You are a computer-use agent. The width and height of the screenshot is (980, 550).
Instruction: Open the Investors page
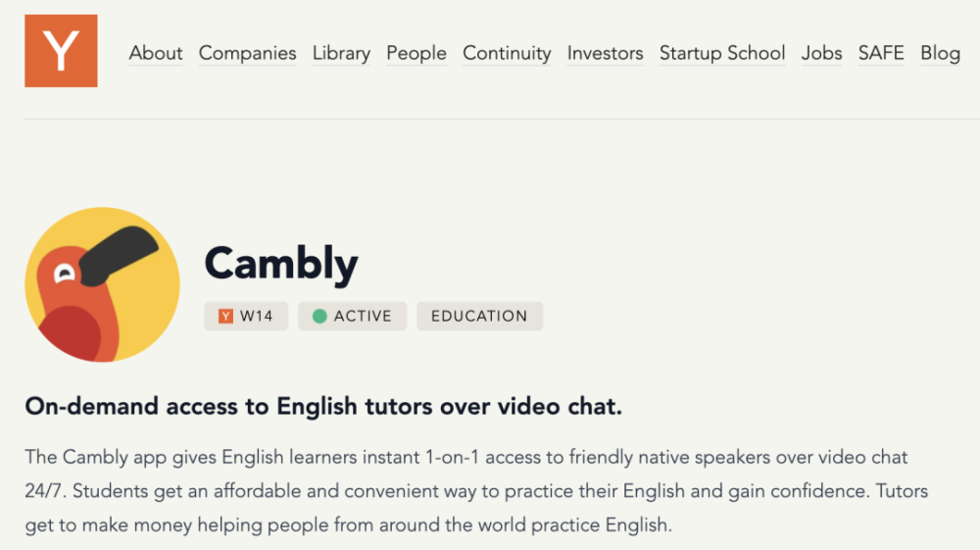point(605,53)
